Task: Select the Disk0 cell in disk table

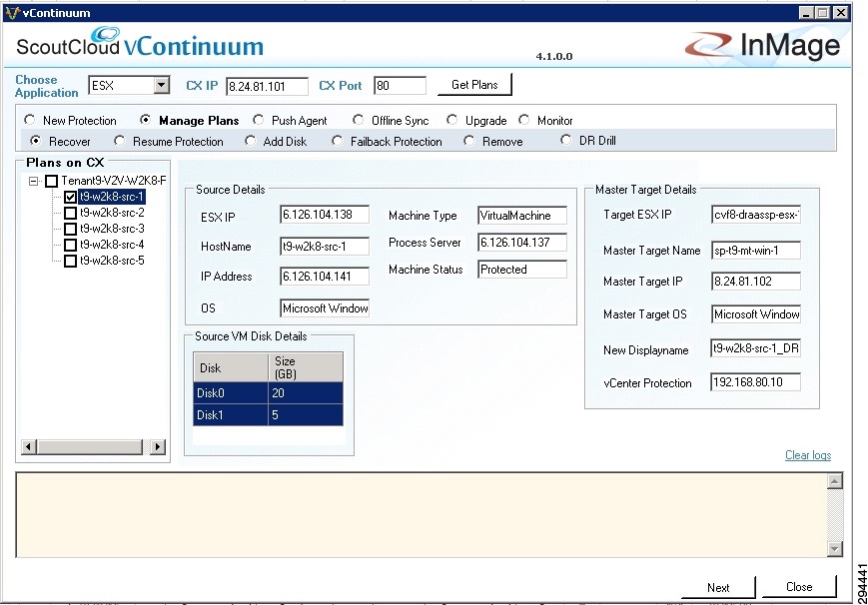Action: [x=231, y=393]
